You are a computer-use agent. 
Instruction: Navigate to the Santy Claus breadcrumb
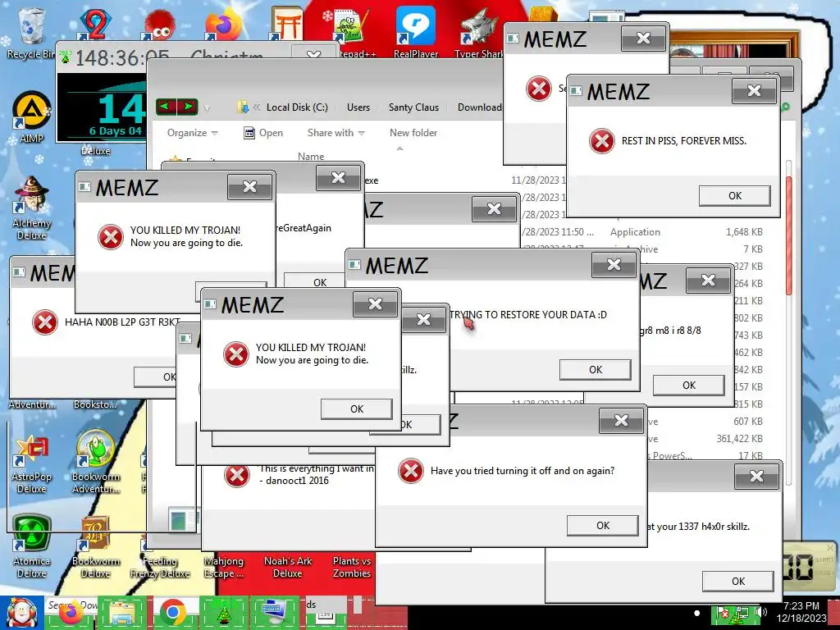point(413,107)
